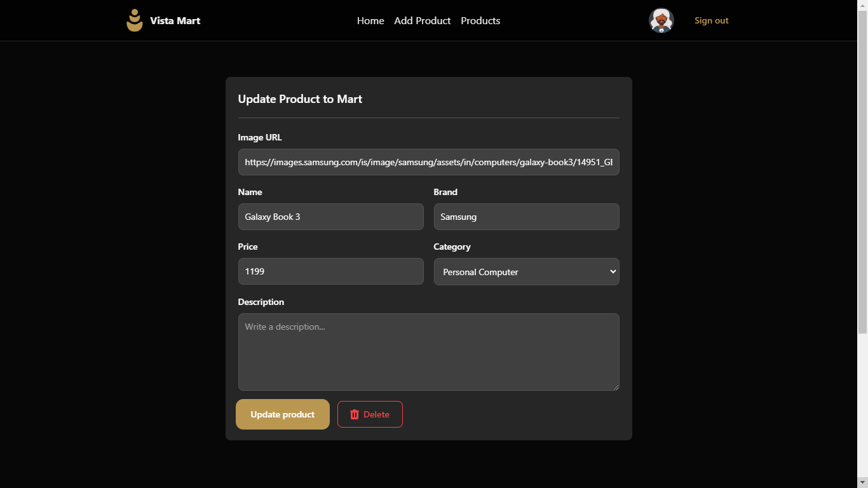Click the 'Name' label
The width and height of the screenshot is (868, 488).
pyautogui.click(x=250, y=192)
